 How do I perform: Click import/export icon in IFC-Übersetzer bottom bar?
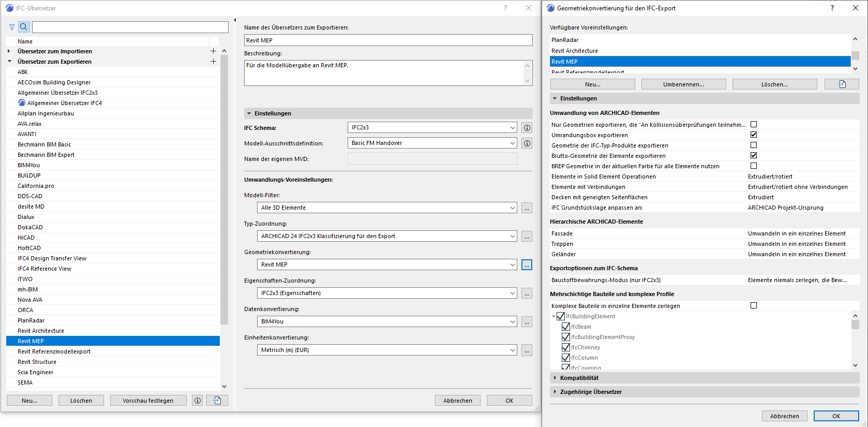tap(217, 401)
